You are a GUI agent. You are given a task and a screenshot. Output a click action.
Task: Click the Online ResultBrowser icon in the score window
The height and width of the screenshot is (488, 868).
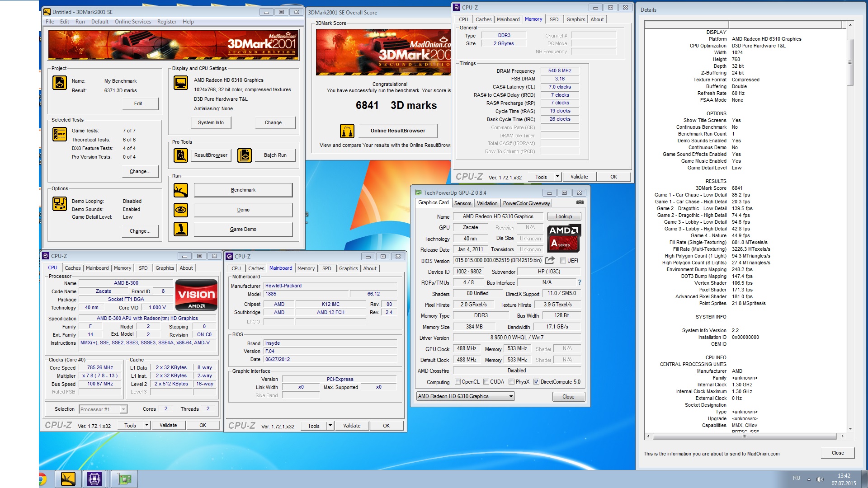347,131
